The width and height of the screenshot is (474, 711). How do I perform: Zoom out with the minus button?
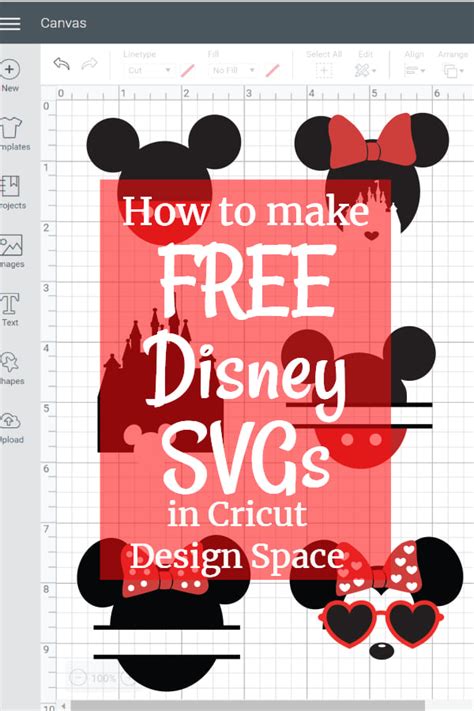point(78,678)
